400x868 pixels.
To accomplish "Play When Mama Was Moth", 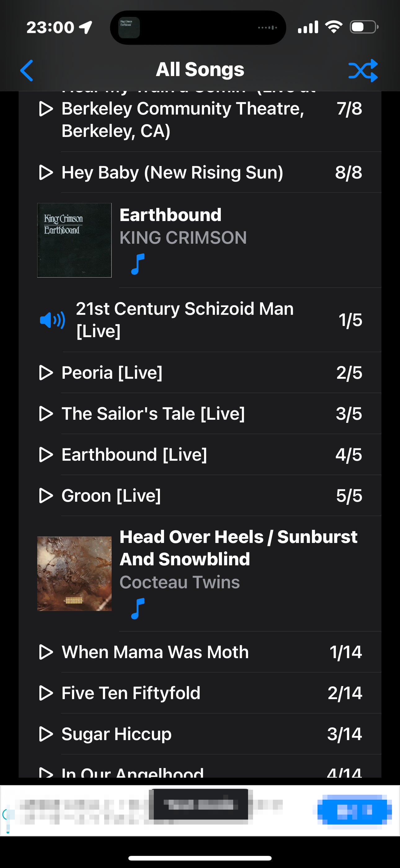I will [46, 652].
